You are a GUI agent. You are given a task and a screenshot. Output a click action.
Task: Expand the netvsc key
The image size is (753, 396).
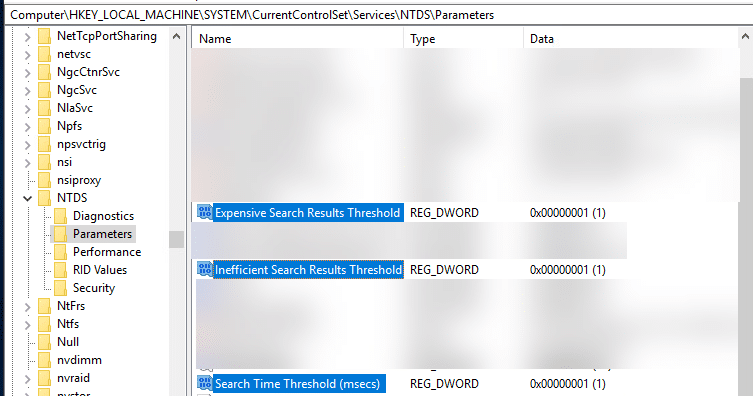(x=27, y=55)
